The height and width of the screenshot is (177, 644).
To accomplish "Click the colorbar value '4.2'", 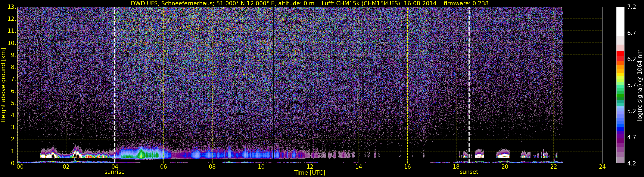I will [x=632, y=163].
